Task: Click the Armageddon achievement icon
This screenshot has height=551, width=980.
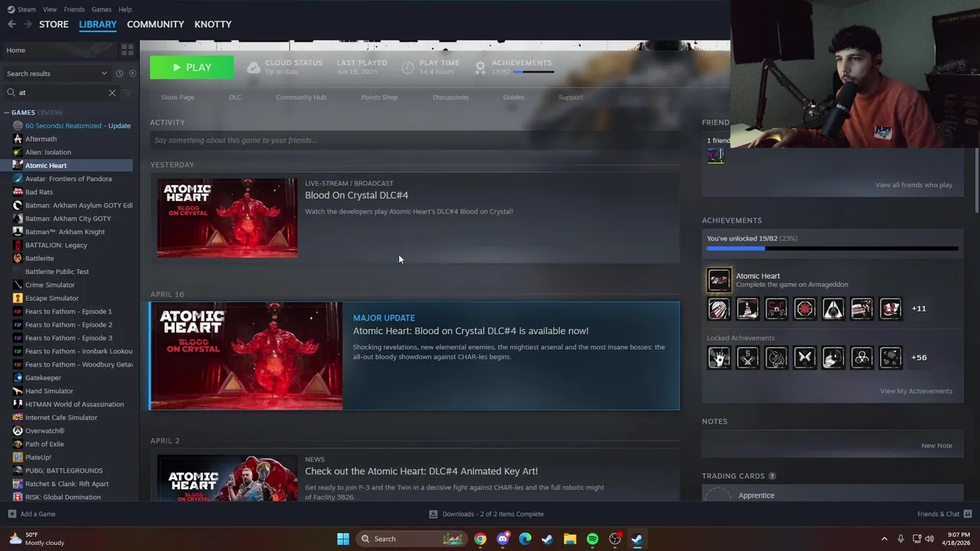Action: pos(719,281)
